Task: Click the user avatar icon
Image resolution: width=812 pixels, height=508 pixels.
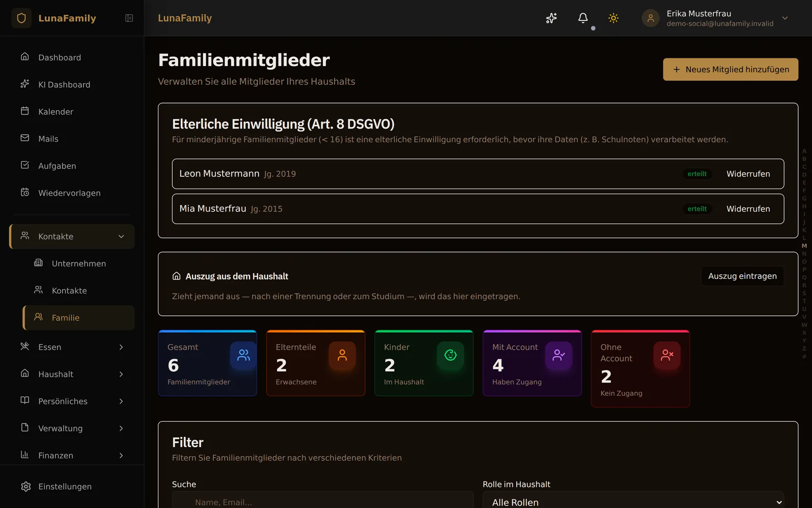Action: (651, 18)
